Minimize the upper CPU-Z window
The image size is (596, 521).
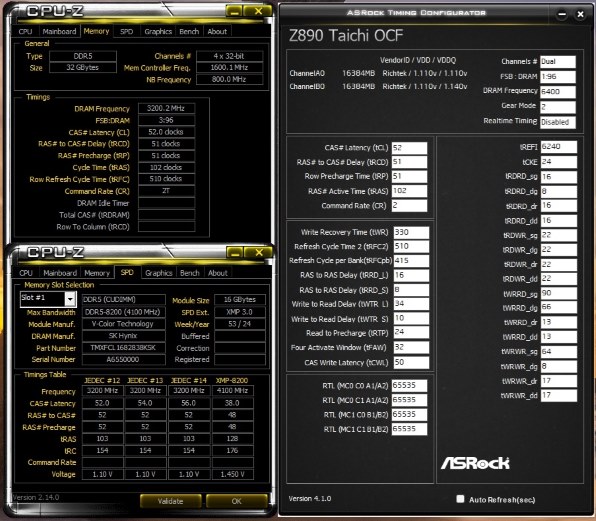pos(234,11)
